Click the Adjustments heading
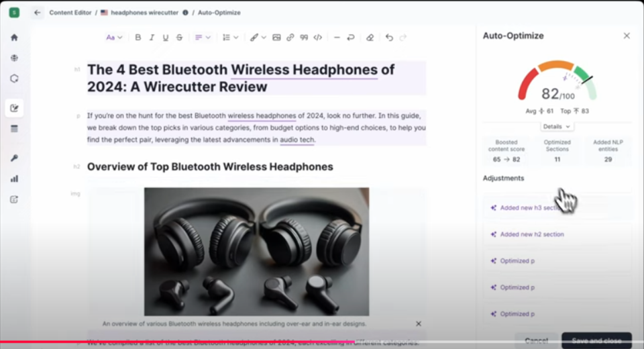The width and height of the screenshot is (644, 349). [504, 178]
